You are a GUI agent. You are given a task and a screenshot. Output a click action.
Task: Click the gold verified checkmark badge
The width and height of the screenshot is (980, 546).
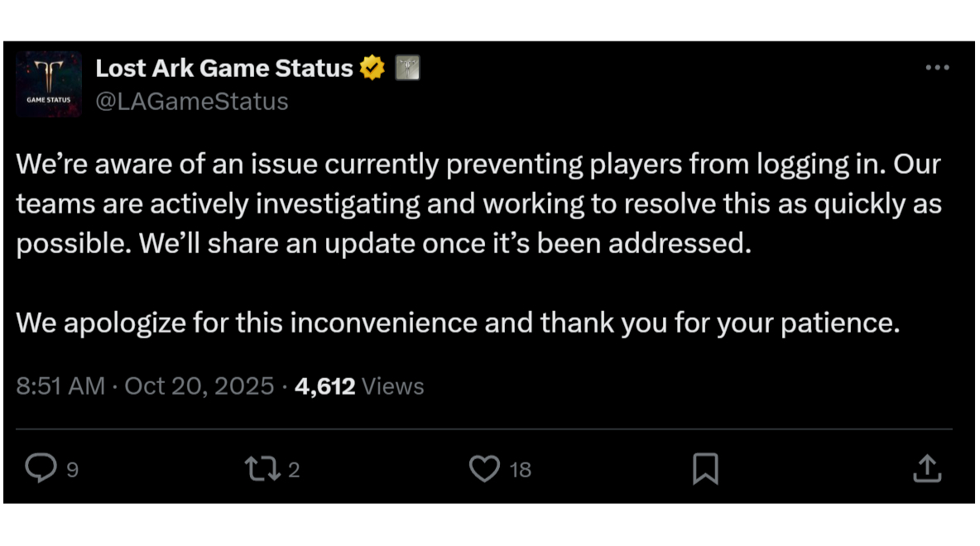pos(372,68)
